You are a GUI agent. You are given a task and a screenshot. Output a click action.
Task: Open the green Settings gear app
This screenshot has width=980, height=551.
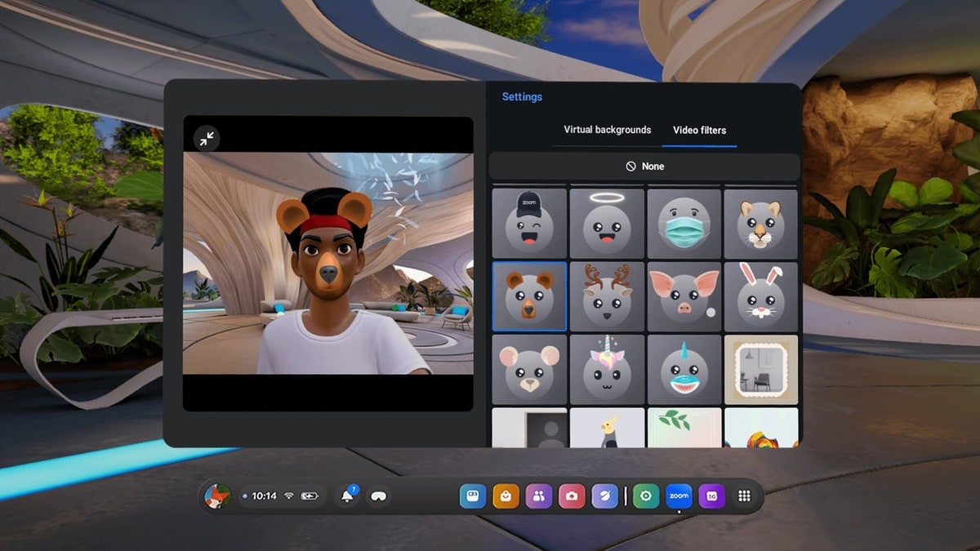pyautogui.click(x=645, y=495)
